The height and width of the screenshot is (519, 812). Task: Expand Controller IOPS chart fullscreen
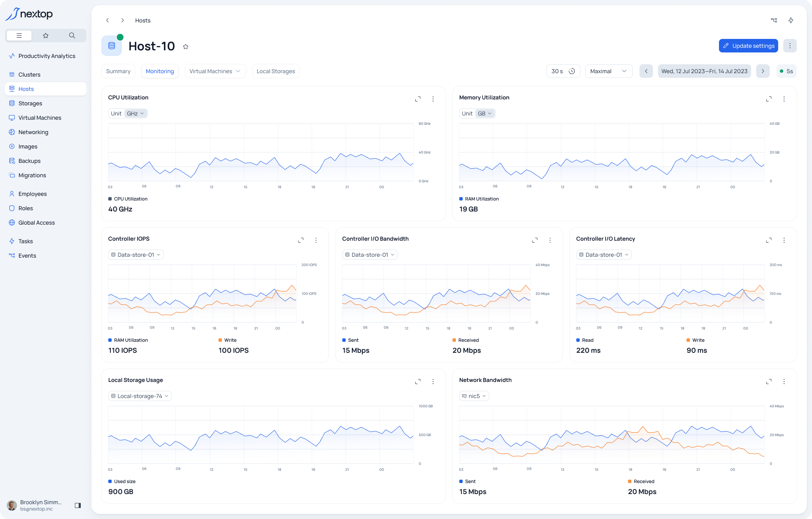coord(301,240)
